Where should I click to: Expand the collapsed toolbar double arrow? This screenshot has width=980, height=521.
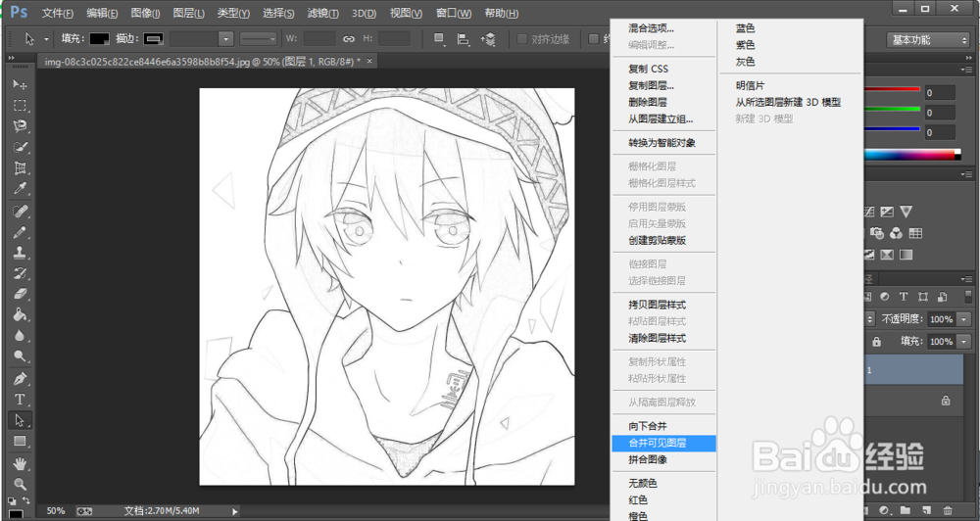coord(11,58)
